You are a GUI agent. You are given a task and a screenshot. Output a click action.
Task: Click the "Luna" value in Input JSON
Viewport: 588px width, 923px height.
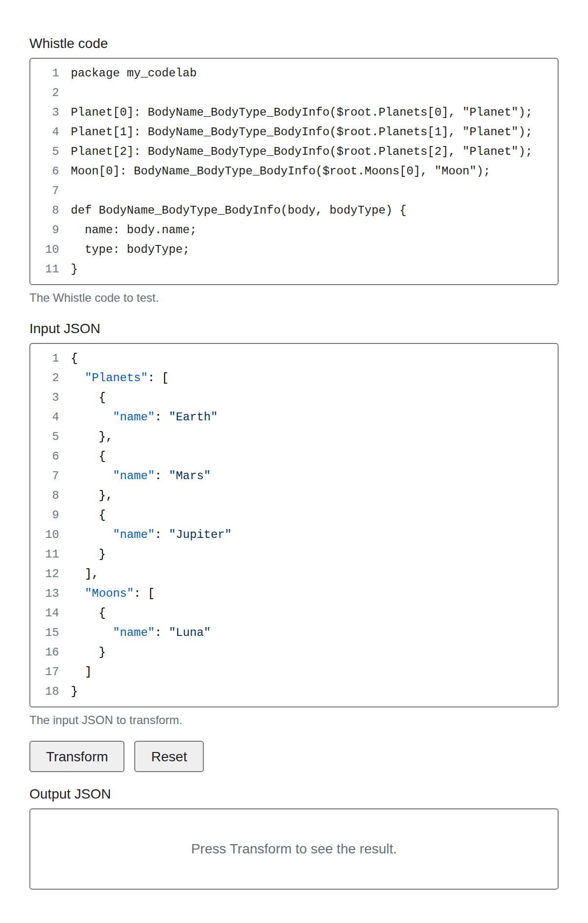(x=190, y=632)
